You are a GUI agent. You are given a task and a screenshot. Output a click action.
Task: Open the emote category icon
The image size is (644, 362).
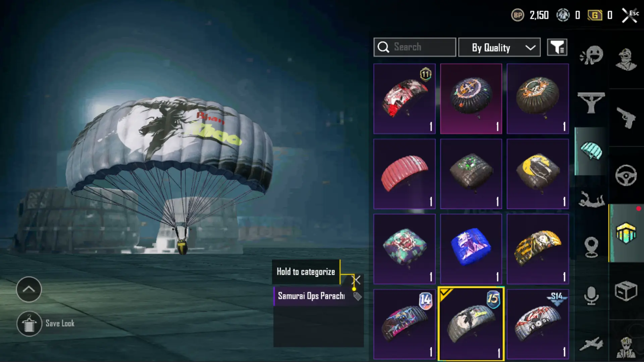591,55
